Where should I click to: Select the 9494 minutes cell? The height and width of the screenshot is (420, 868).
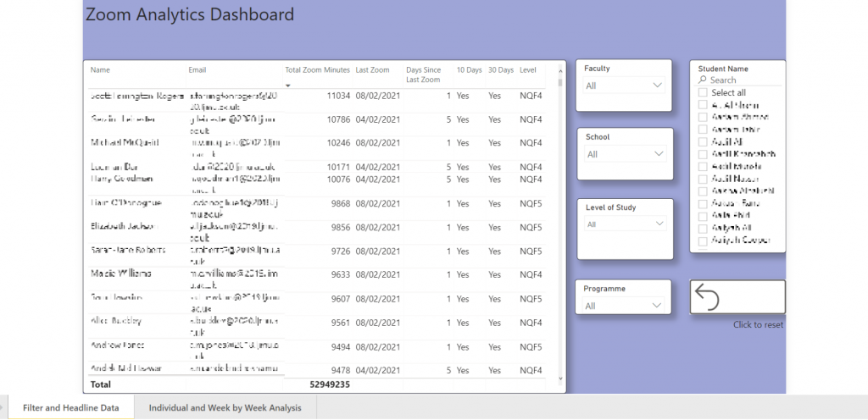pos(341,347)
